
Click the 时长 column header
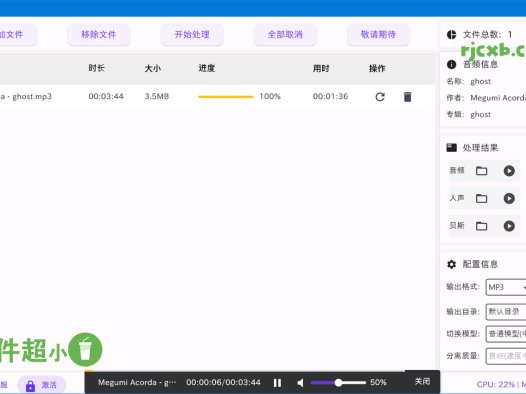pyautogui.click(x=97, y=68)
